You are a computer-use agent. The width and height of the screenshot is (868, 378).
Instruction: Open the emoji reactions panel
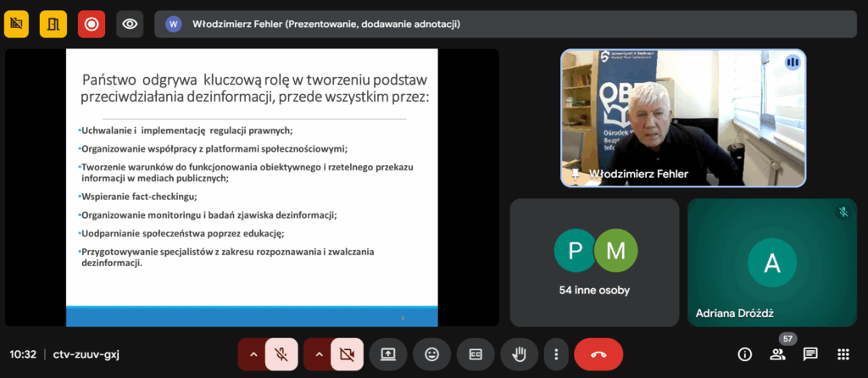[x=432, y=354]
